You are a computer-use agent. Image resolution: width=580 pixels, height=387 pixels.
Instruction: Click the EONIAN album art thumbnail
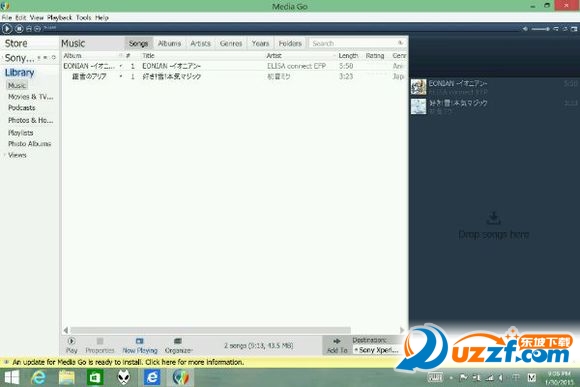(418, 87)
